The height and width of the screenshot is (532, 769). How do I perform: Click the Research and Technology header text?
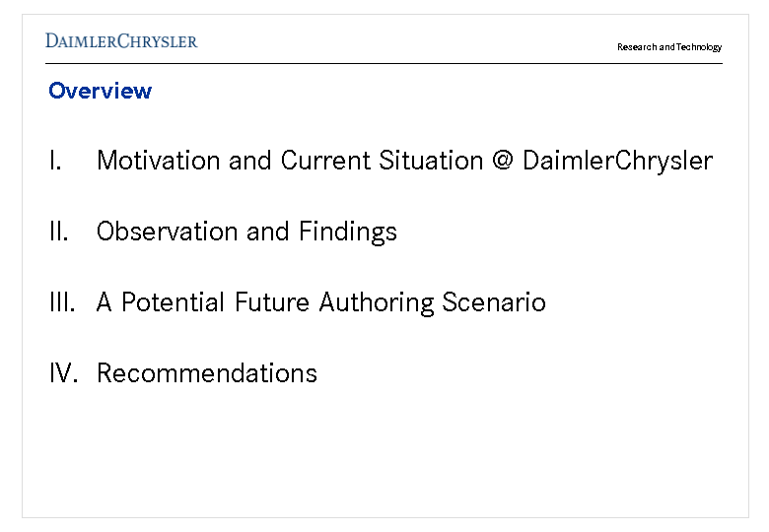point(669,47)
